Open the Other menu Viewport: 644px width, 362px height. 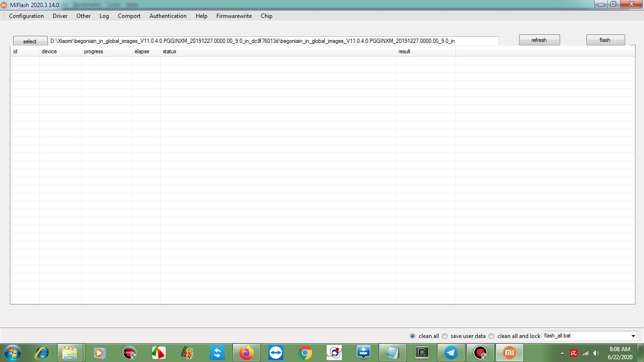tap(83, 16)
